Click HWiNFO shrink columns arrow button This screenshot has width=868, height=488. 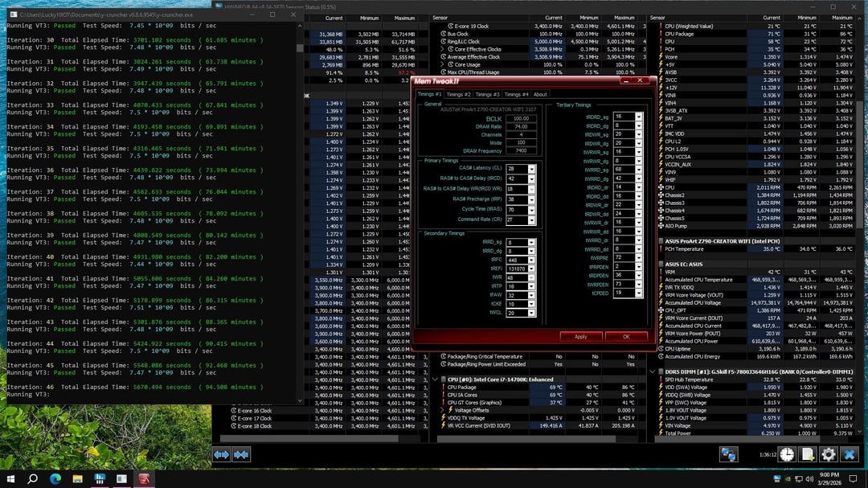pyautogui.click(x=241, y=455)
